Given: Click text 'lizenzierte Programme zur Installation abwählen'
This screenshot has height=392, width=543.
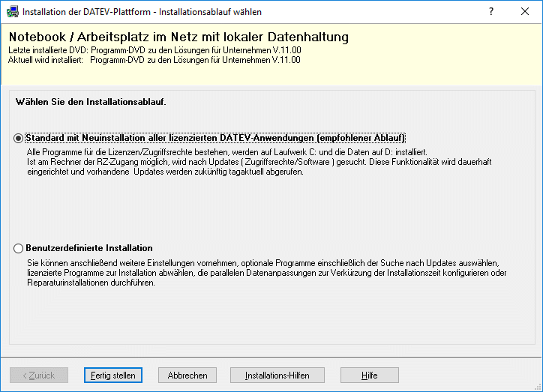Looking at the screenshot, I should (x=267, y=273).
